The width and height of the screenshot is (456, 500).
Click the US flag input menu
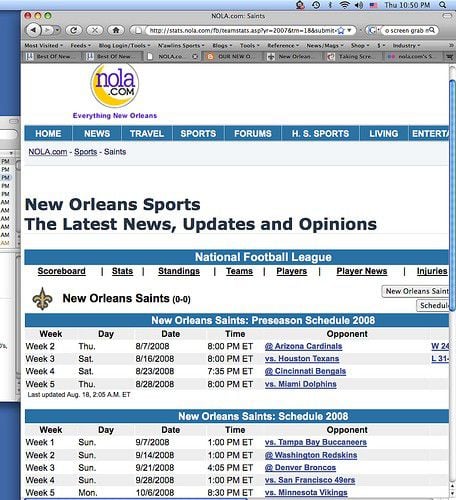373,5
